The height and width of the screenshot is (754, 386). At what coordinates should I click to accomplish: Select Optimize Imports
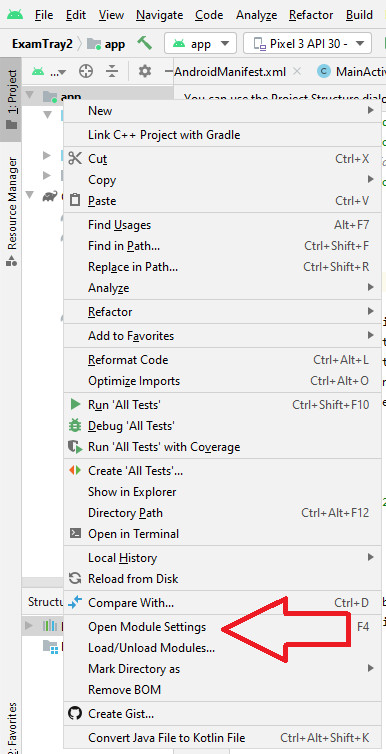223,381
